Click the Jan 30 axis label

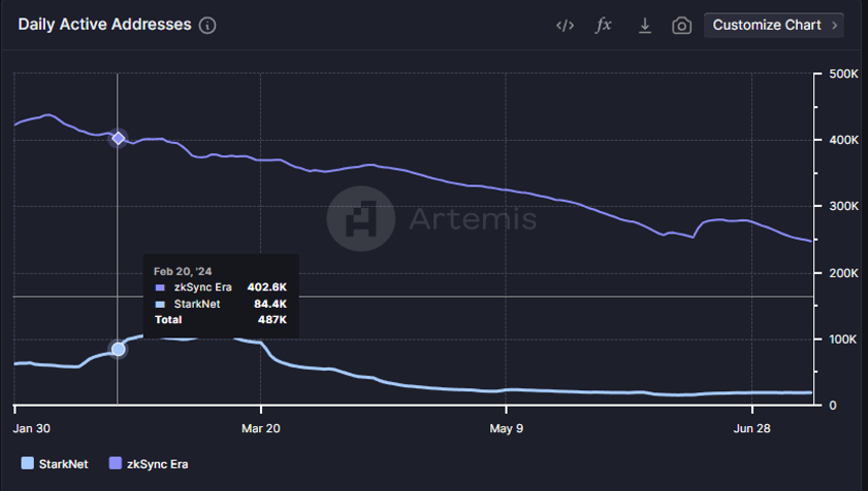coord(32,429)
